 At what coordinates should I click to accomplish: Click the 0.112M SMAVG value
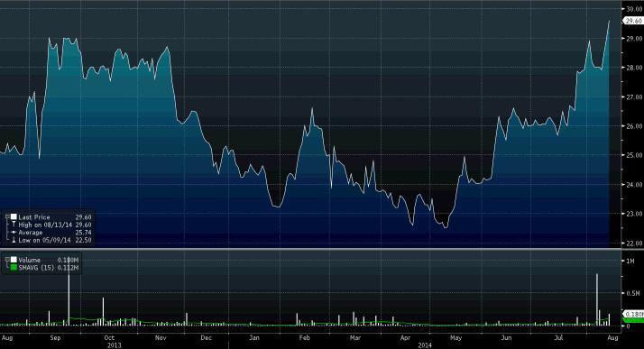pyautogui.click(x=68, y=268)
